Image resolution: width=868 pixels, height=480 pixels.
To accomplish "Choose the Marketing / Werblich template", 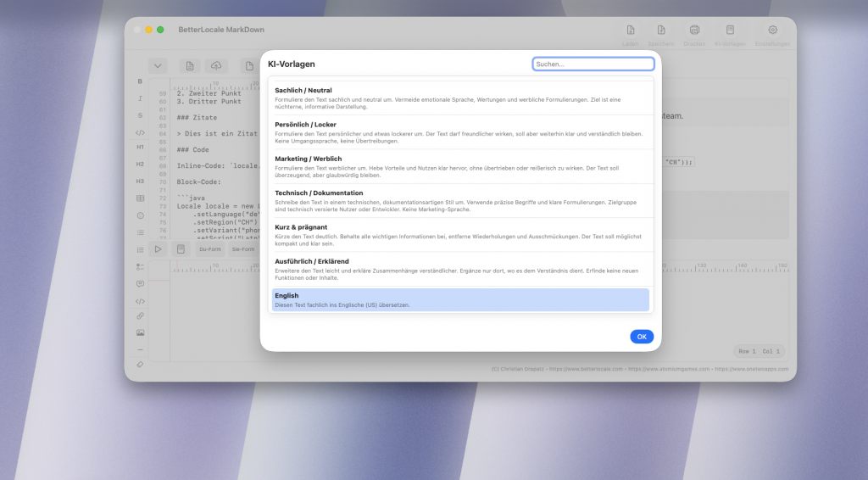I will (460, 166).
